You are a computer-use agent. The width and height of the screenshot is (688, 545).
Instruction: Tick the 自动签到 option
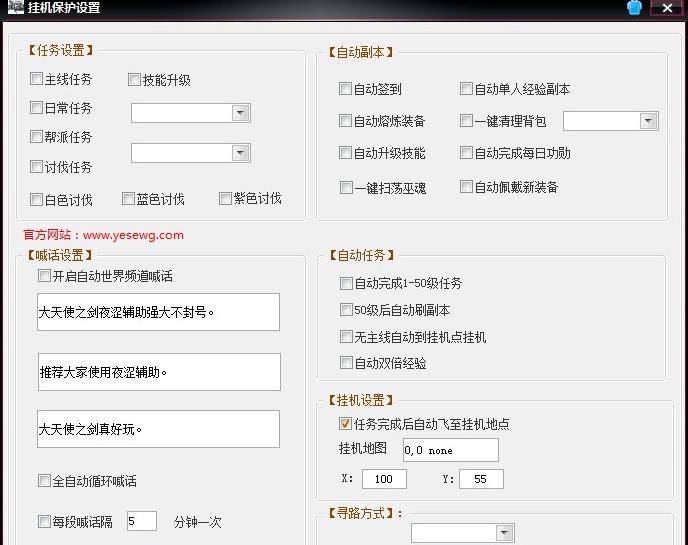point(346,89)
